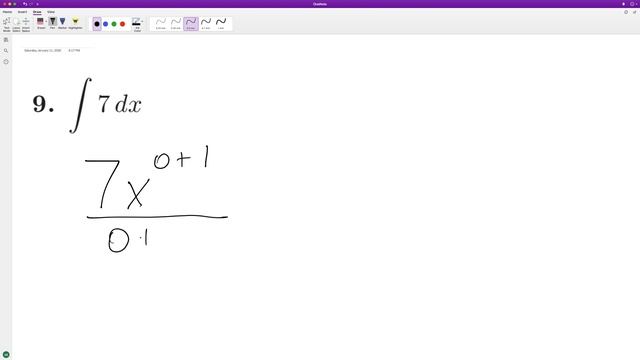Click the problem 9 integral image
The image size is (640, 360).
pos(87,105)
